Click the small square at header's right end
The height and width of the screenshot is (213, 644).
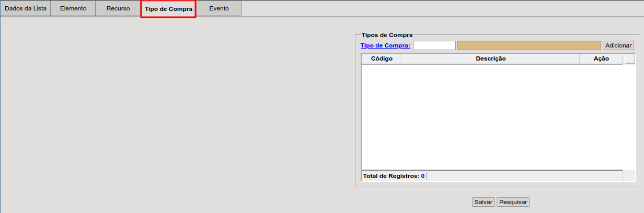[x=630, y=58]
